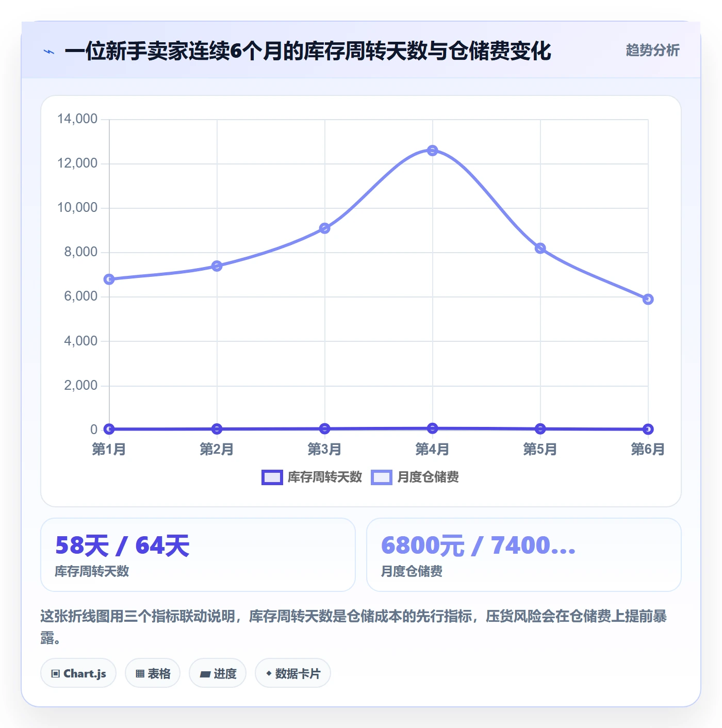This screenshot has height=728, width=722.
Task: Click the 库存周转天数 caption under 58天
Action: 92,571
